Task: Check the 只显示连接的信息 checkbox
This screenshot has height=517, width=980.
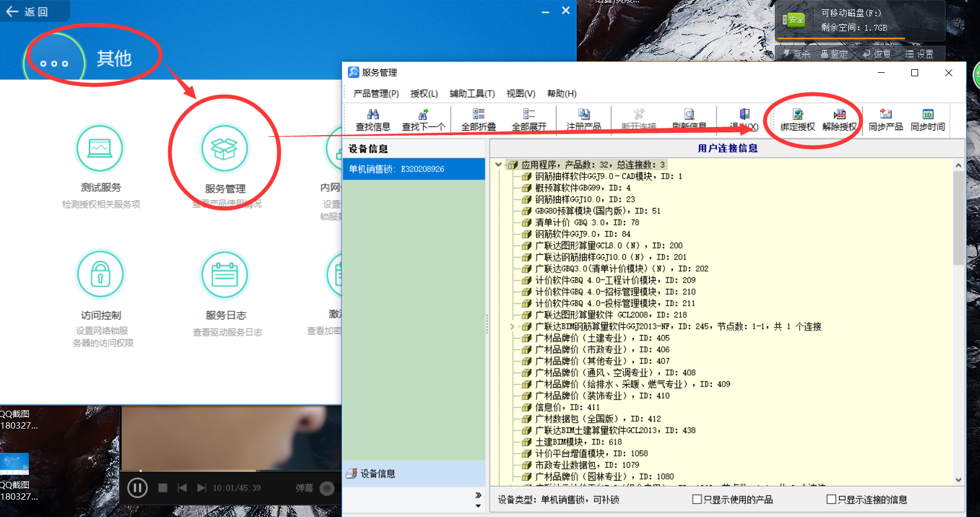Action: pos(831,499)
